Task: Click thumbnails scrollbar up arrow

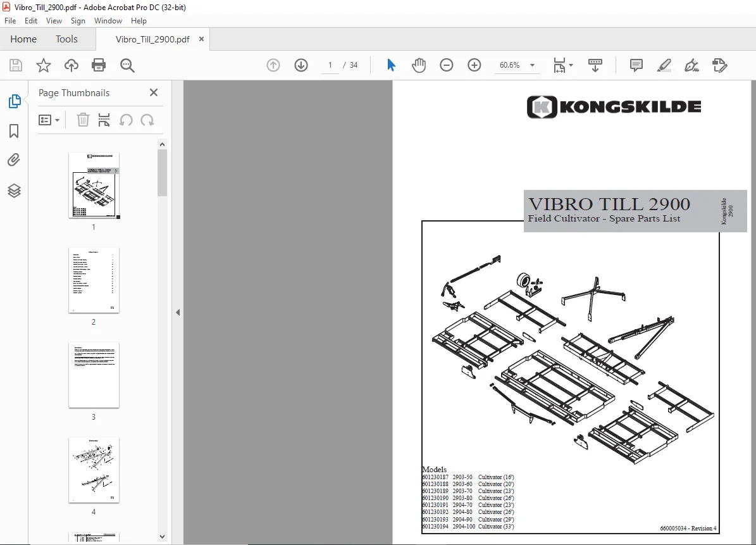Action: [162, 144]
